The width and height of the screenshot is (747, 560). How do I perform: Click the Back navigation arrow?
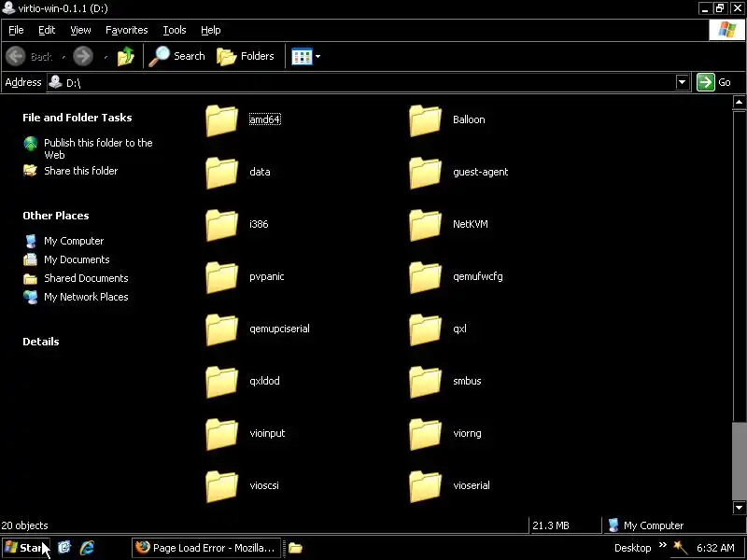[16, 56]
